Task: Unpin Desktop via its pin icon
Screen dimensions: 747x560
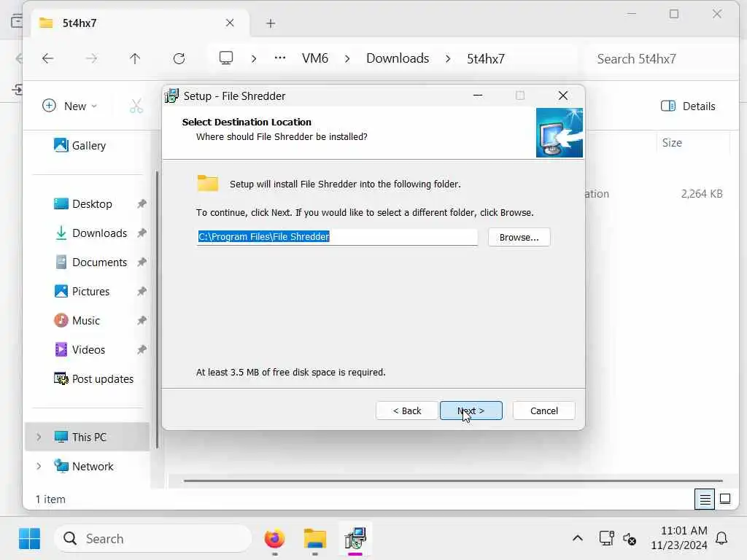Action: click(x=142, y=204)
